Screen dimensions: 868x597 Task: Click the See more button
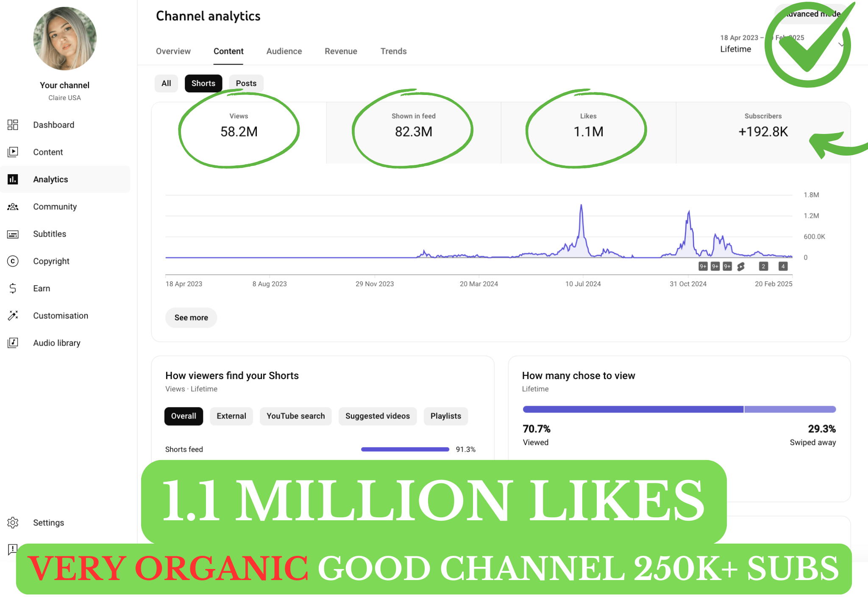191,318
